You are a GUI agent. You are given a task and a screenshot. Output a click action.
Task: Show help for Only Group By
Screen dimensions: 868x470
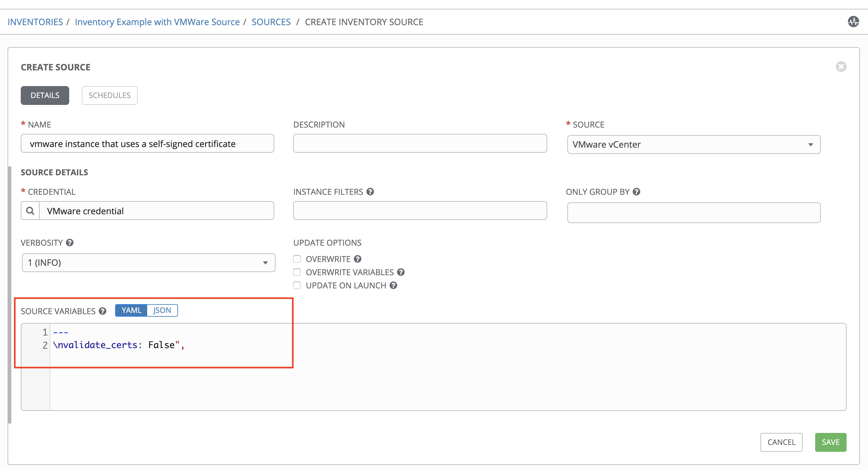point(637,192)
